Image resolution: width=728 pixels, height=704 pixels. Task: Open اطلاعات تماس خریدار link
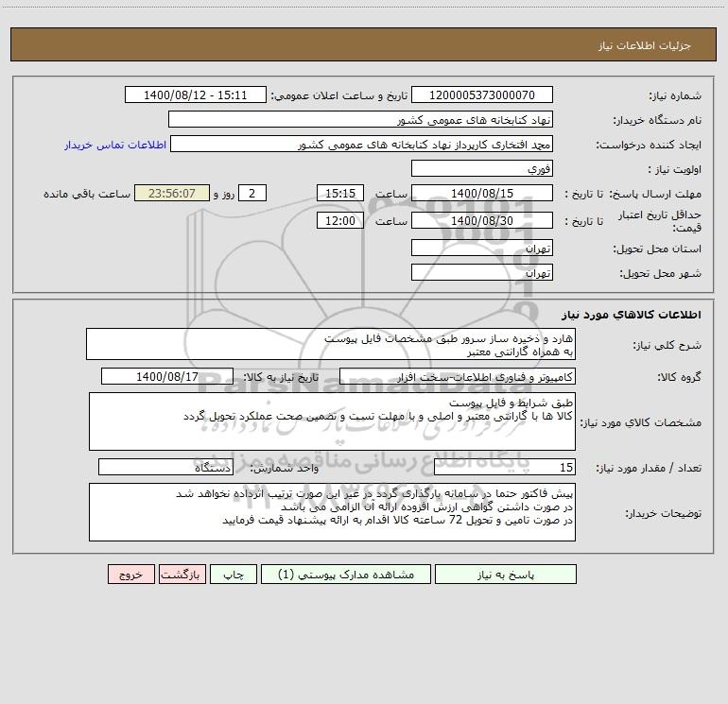115,145
